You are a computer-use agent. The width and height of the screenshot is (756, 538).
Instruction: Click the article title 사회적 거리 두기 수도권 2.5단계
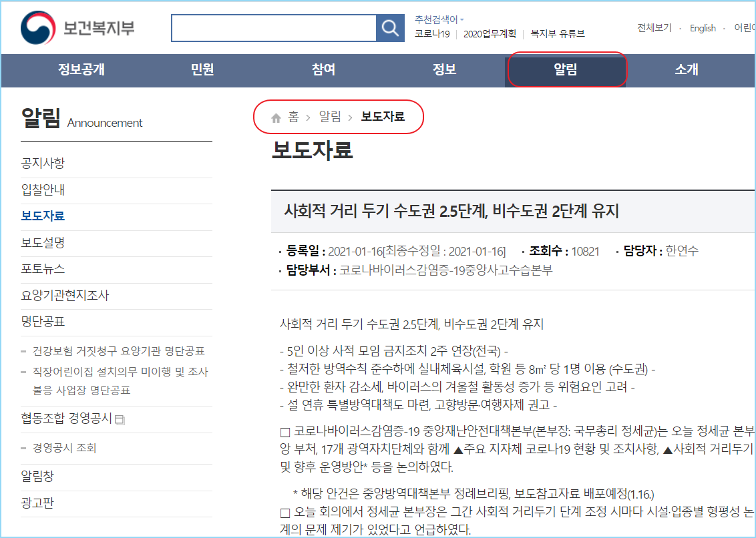tap(451, 211)
